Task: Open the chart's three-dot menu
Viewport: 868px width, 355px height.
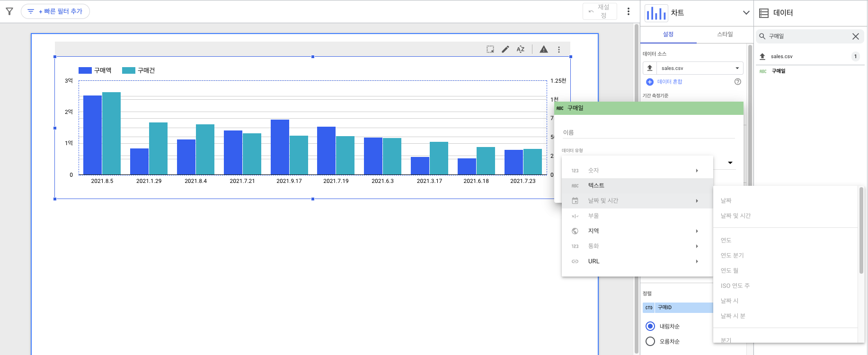Action: [x=559, y=49]
